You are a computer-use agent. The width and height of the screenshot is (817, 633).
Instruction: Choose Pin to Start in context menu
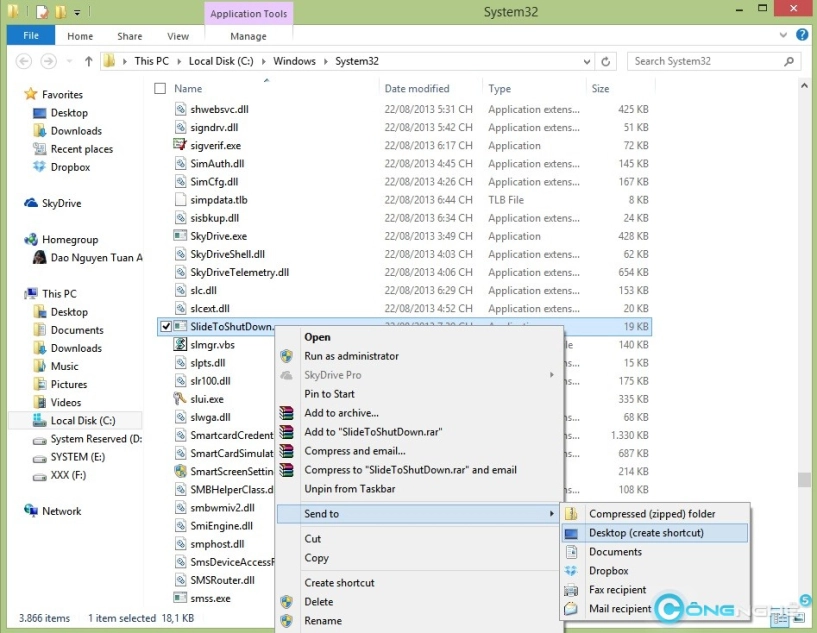329,394
